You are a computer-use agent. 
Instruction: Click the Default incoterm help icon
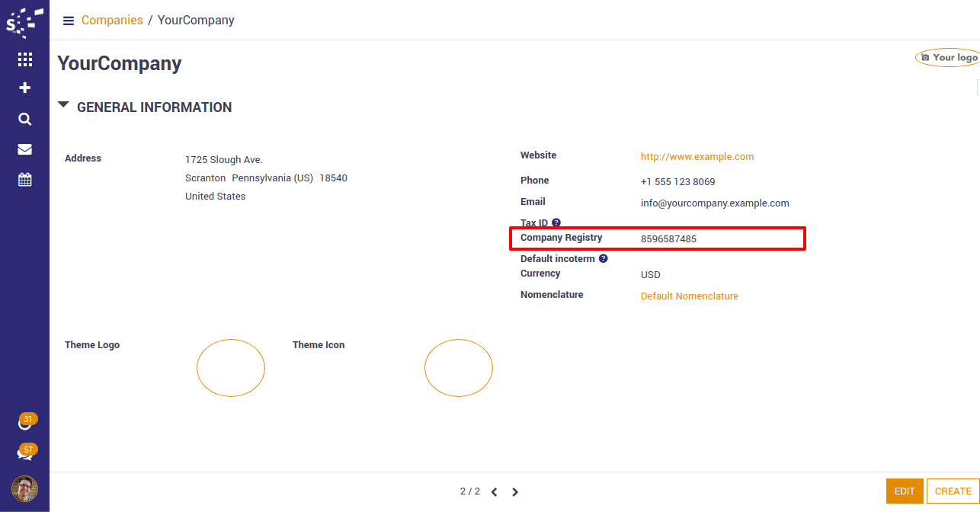603,259
